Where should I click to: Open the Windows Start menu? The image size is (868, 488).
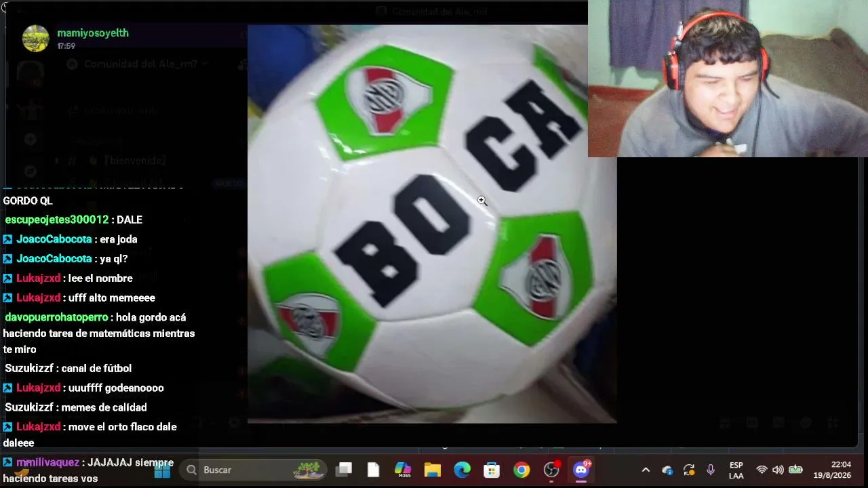point(163,470)
